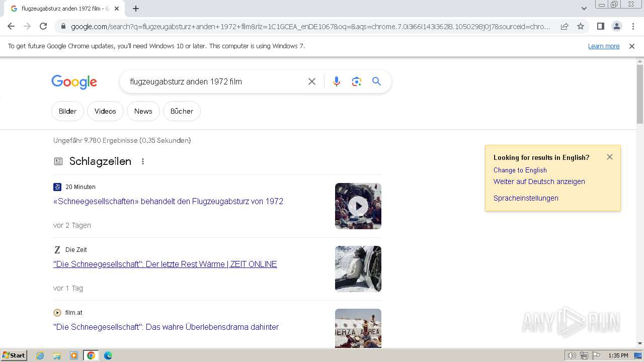
Task: Open network icon in system tray
Action: (x=584, y=355)
